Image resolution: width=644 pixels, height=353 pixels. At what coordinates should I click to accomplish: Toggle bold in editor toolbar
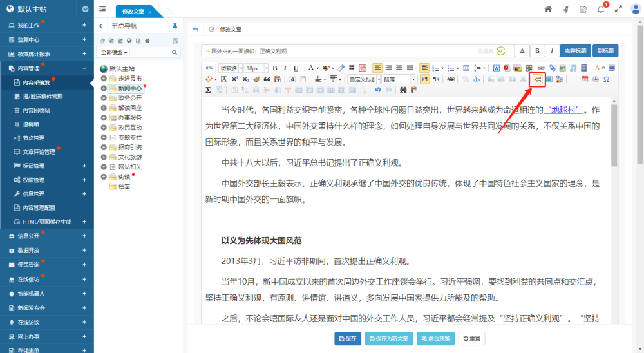tap(274, 68)
